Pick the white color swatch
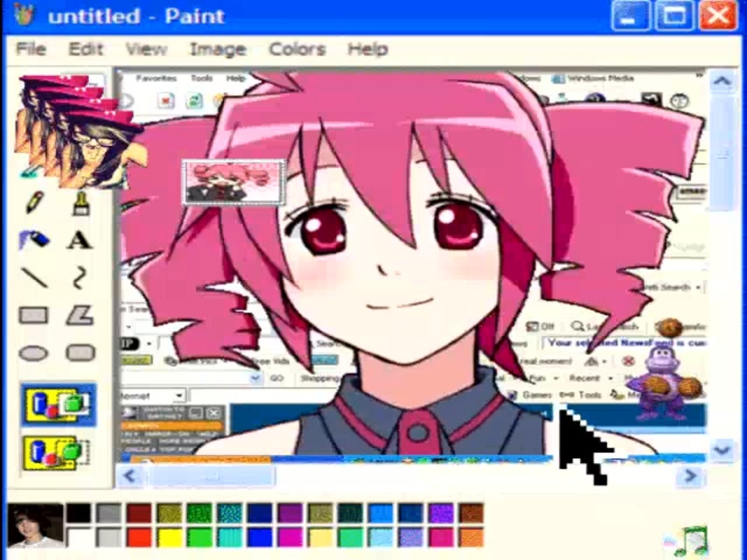 pyautogui.click(x=79, y=538)
